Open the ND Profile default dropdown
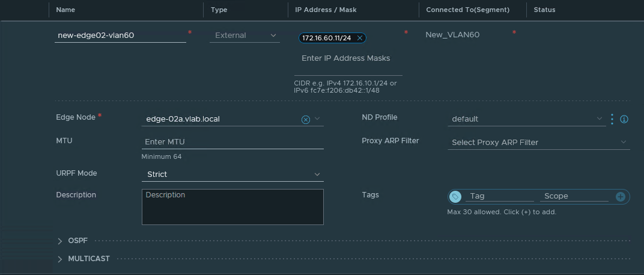The height and width of the screenshot is (275, 644). point(526,119)
